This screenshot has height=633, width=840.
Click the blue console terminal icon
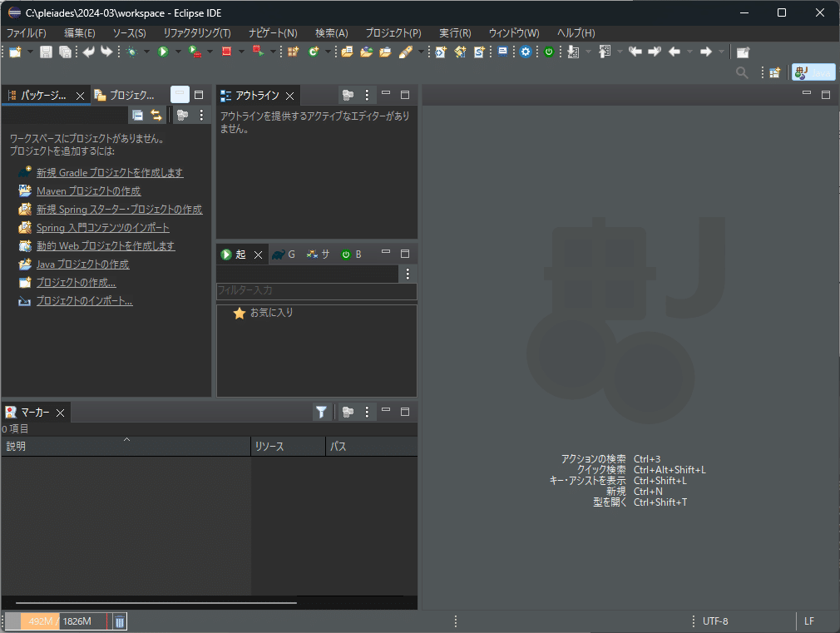502,52
